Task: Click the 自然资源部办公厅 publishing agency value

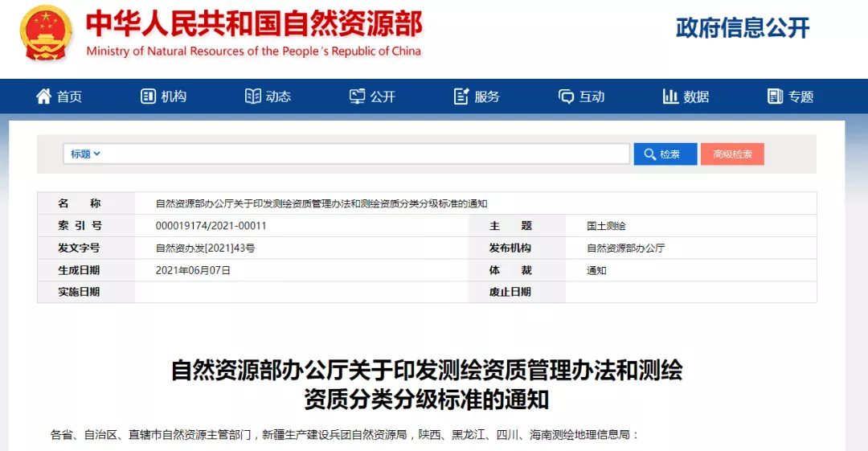Action: [x=625, y=248]
